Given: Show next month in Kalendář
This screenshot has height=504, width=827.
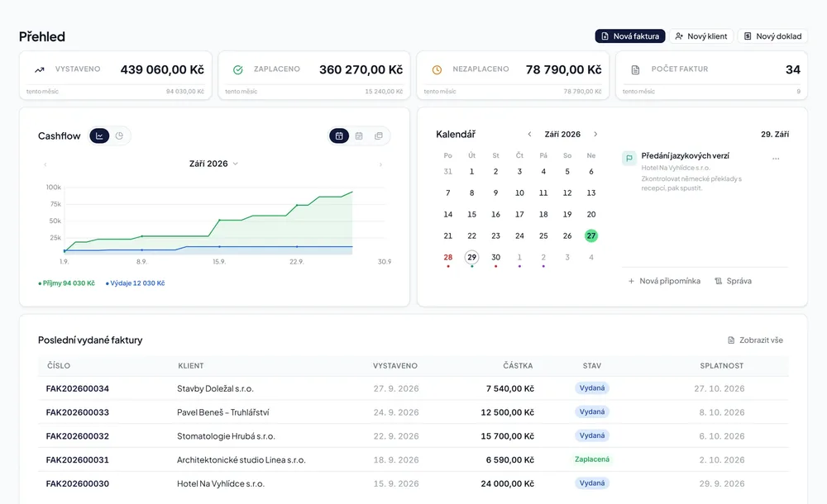Looking at the screenshot, I should 595,135.
